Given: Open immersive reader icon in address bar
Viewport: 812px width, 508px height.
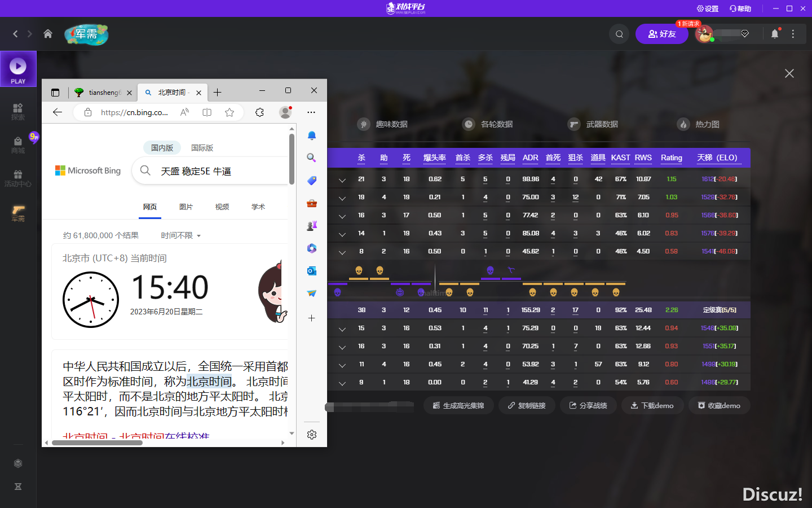Looking at the screenshot, I should tap(207, 112).
